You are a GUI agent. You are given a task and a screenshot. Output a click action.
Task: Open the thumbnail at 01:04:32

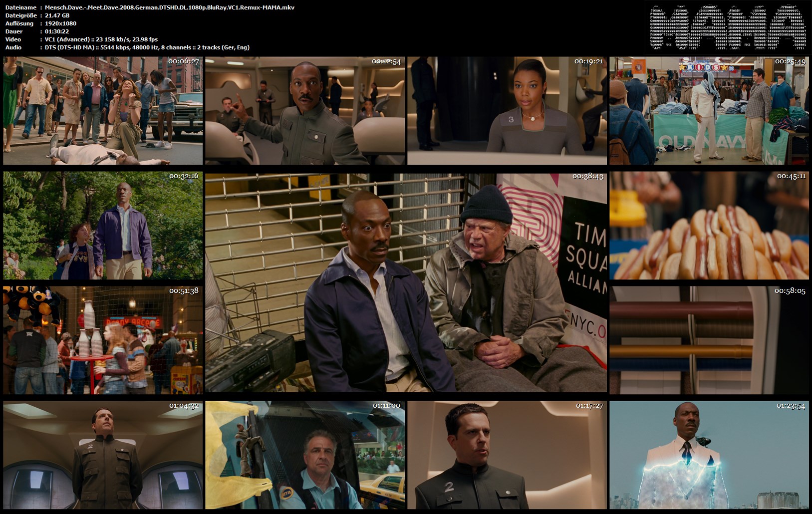click(x=103, y=455)
